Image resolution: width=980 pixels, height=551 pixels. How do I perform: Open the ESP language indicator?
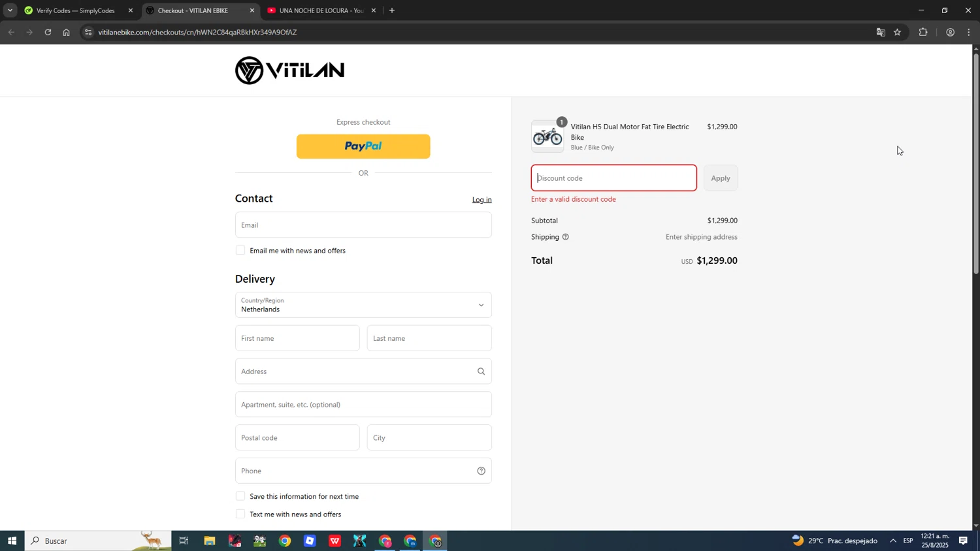click(908, 541)
